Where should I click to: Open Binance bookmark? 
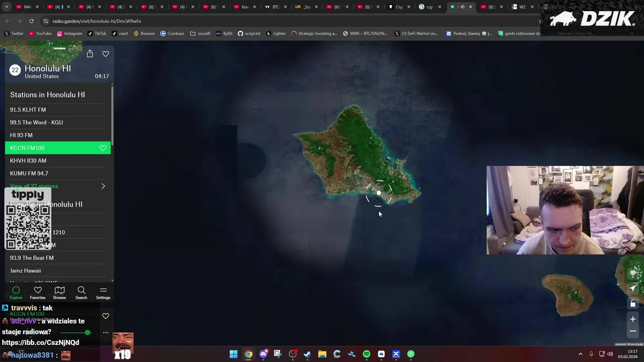[x=144, y=33]
